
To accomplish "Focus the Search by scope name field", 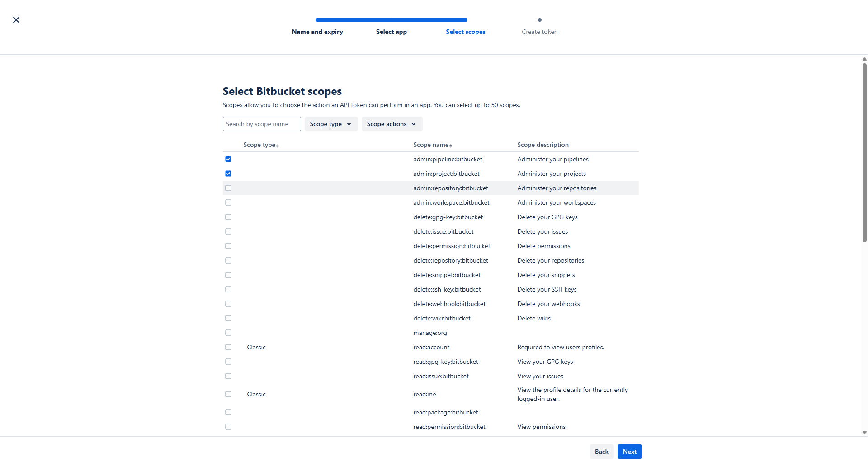I will click(262, 124).
